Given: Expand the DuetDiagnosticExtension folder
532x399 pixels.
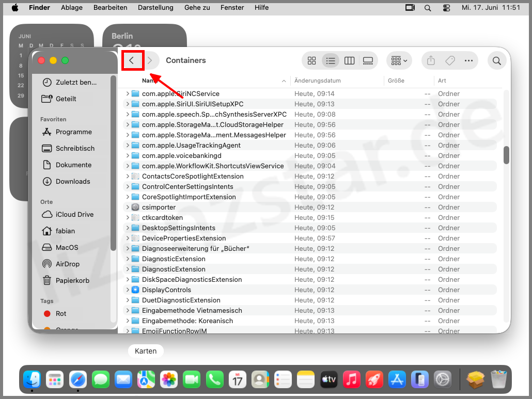Looking at the screenshot, I should click(x=128, y=300).
